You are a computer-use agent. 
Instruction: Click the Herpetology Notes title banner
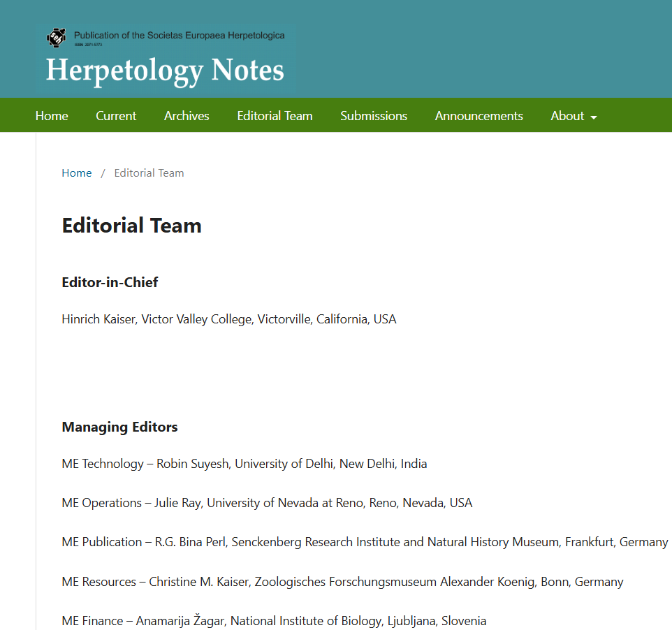(x=165, y=70)
